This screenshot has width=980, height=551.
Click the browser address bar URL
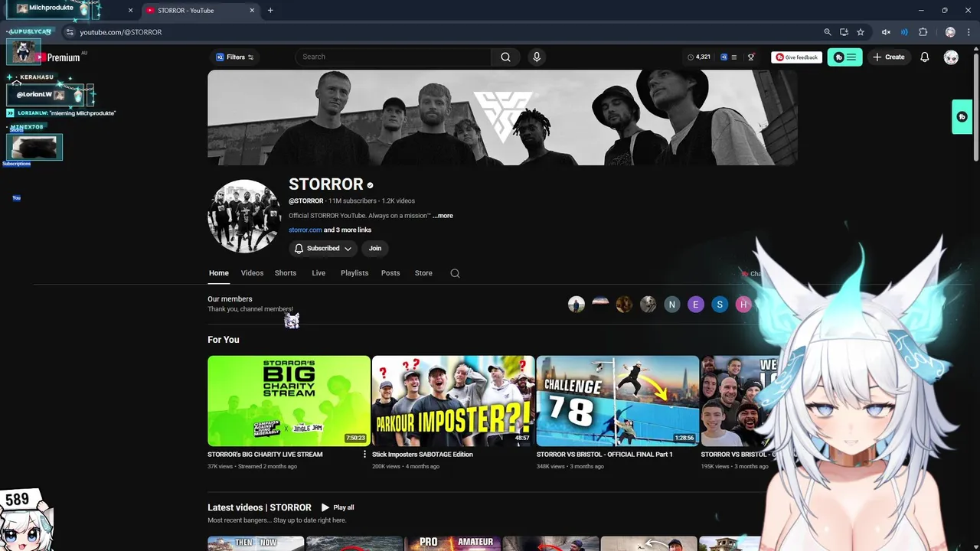coord(121,32)
